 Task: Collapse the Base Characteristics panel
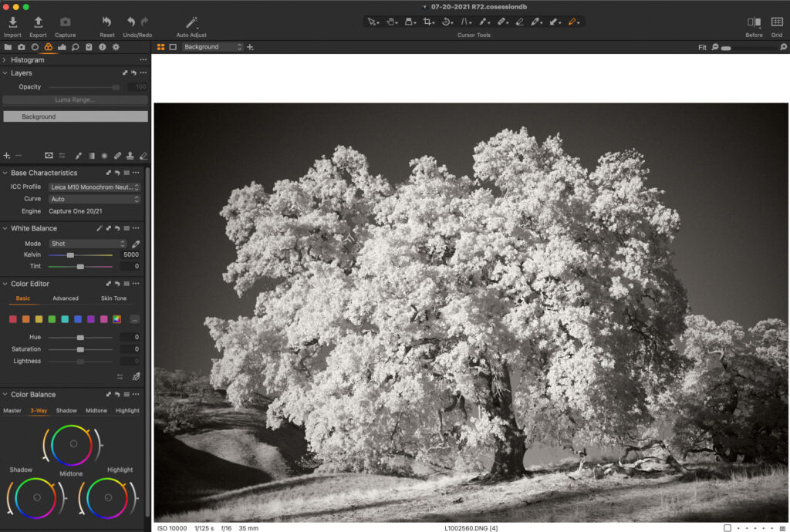tap(5, 173)
